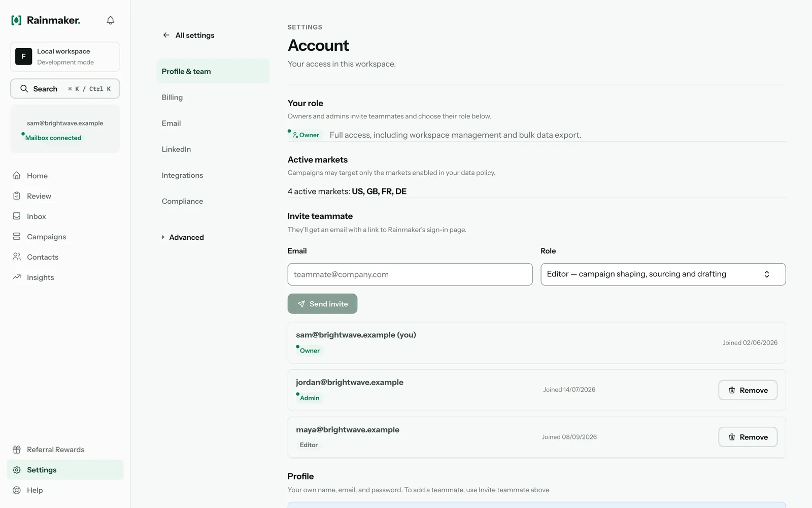Click the Home house icon

pos(17,175)
